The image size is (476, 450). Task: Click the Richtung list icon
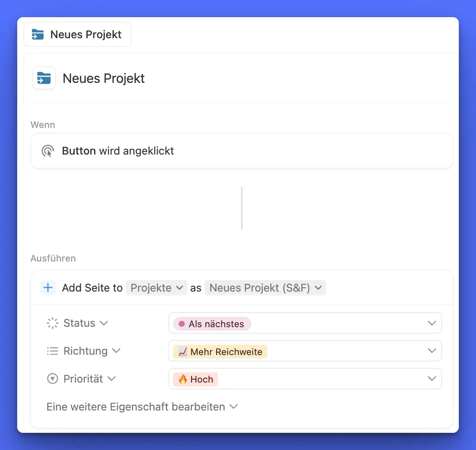point(52,351)
